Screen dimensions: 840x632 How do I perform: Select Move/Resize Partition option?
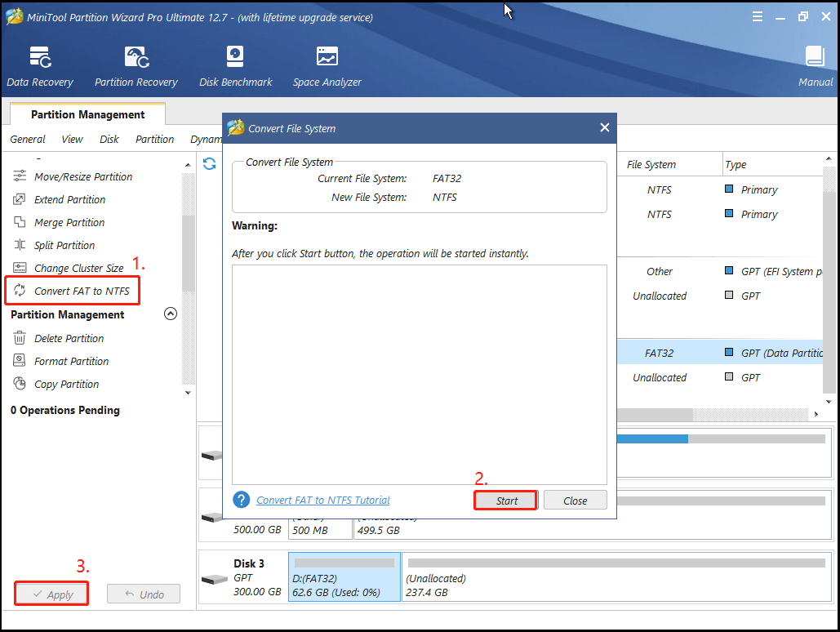82,177
